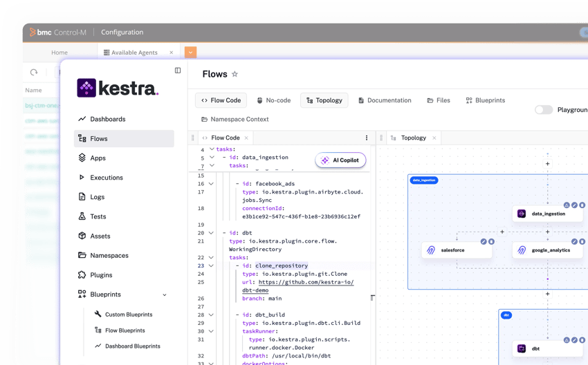588x365 pixels.
Task: Toggle the Flow Code view button
Action: (x=221, y=100)
